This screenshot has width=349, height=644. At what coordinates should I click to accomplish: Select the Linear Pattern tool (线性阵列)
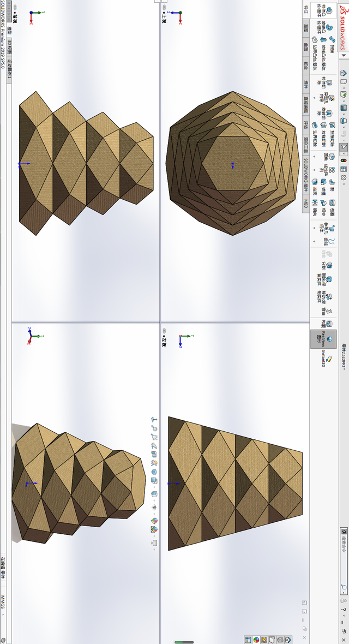point(327,170)
